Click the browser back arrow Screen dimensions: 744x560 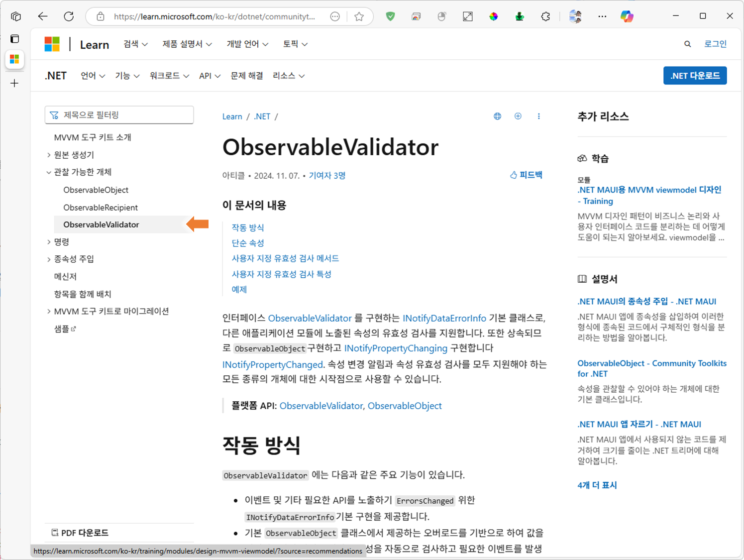(x=43, y=16)
